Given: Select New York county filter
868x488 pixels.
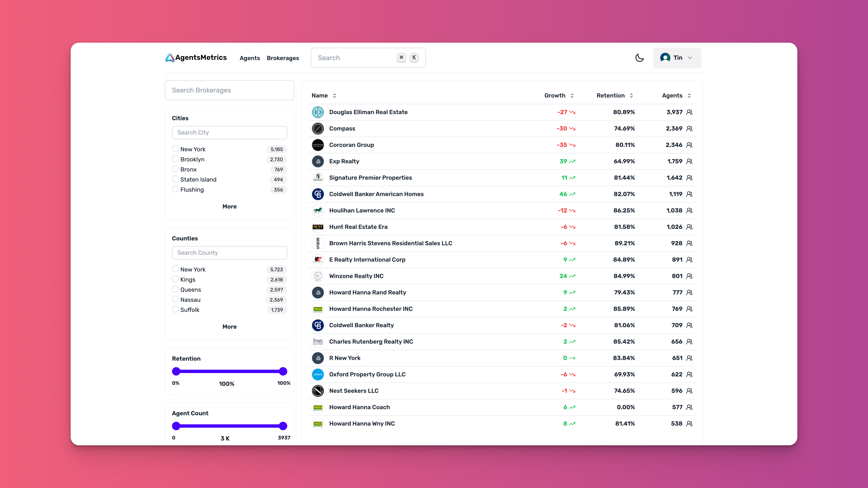Looking at the screenshot, I should coord(175,269).
